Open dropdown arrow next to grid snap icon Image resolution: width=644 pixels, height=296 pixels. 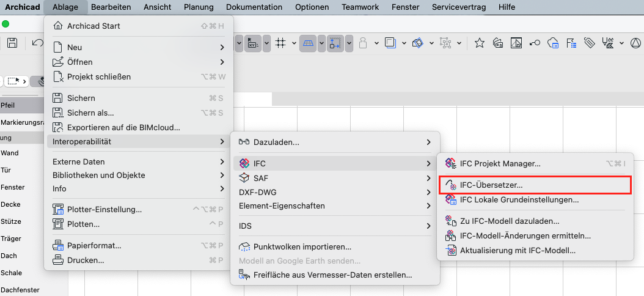[294, 43]
